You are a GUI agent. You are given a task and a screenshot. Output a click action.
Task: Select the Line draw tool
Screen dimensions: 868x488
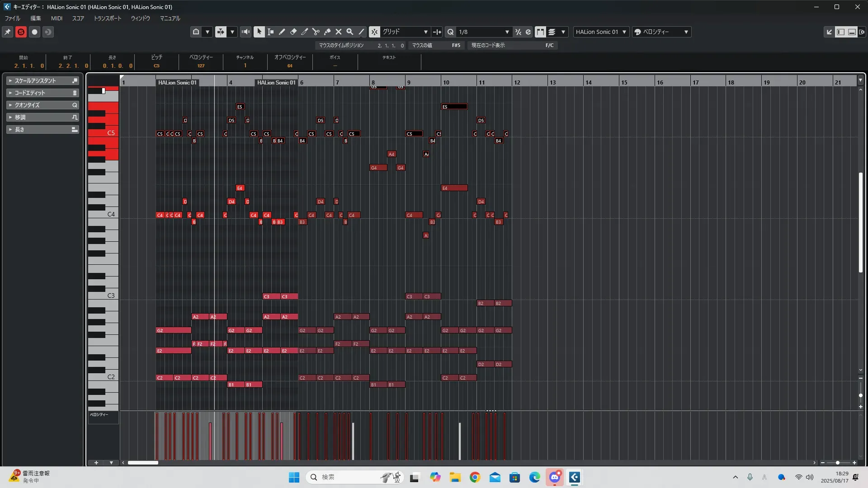pos(361,32)
